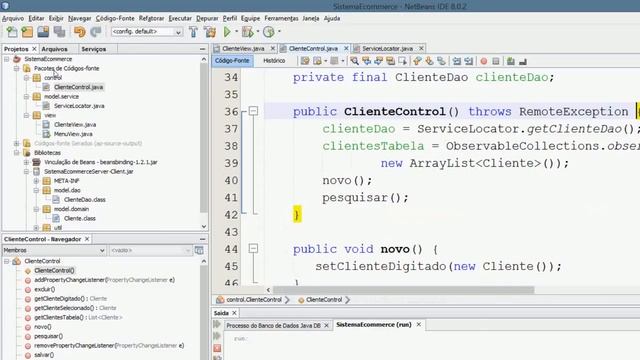Click the Código-Fonte view button
Screen dimensions: 640x360
click(232, 61)
